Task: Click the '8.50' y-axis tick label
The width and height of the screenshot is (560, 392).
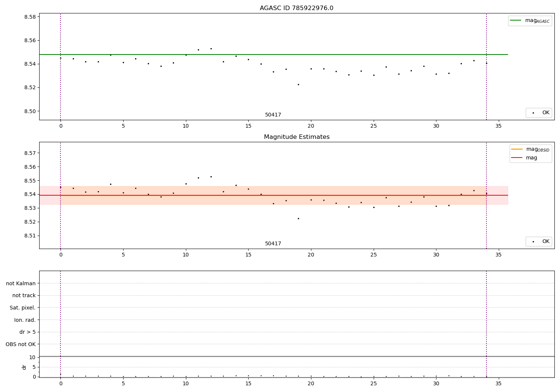Action: pos(30,111)
